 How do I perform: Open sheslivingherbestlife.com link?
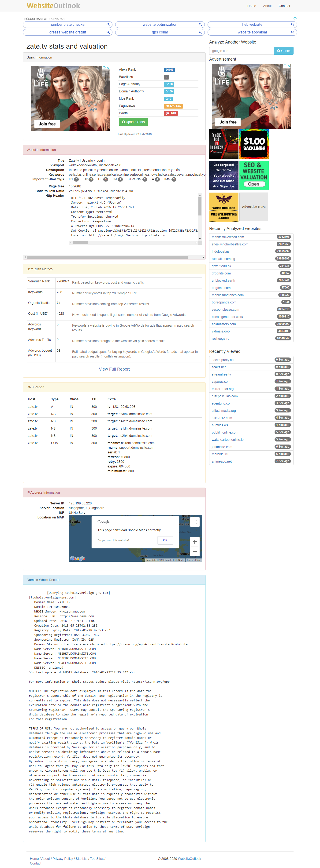230,244
